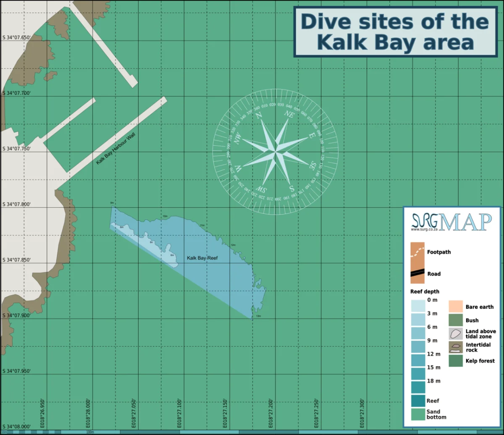The height and width of the screenshot is (435, 504).
Task: Click the latitude label S 34°07.800'
Action: click(x=17, y=204)
